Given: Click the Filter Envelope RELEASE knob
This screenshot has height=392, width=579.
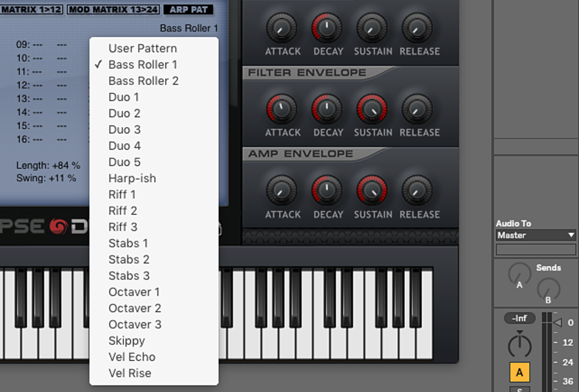Looking at the screenshot, I should [x=417, y=109].
